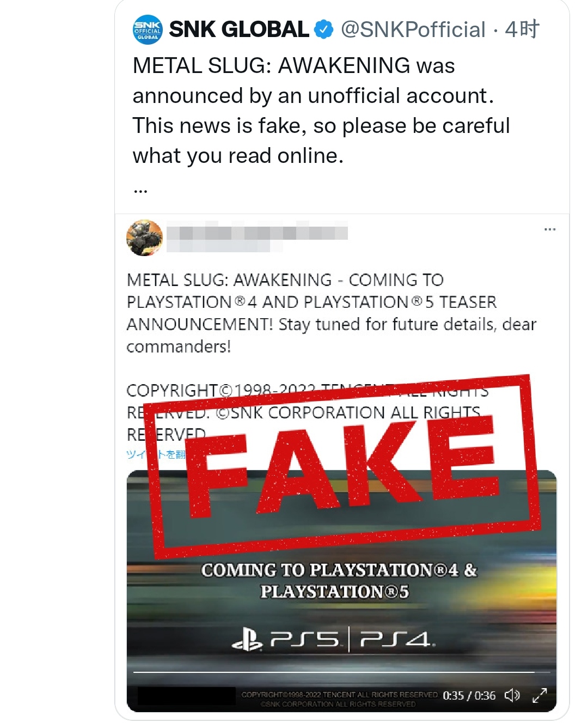Viewport: 588px width, 723px height.
Task: Open quoted tweet's three-dot more menu
Action: coord(550,229)
